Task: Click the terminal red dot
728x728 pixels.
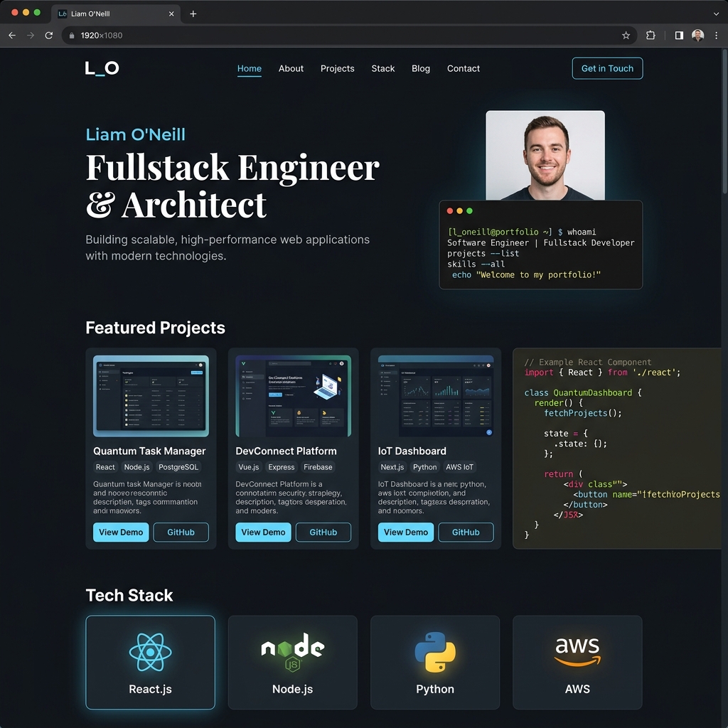Action: (449, 210)
